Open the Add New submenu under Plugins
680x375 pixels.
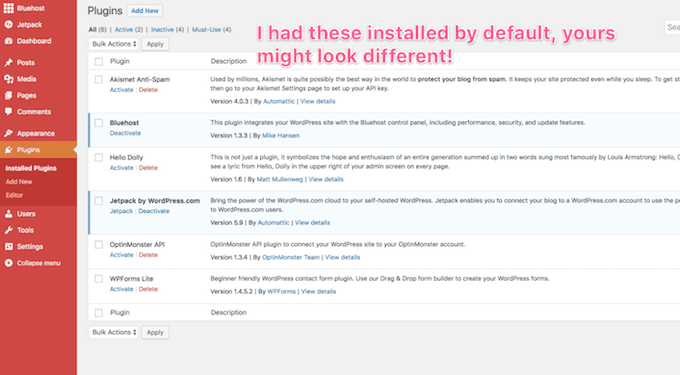19,182
